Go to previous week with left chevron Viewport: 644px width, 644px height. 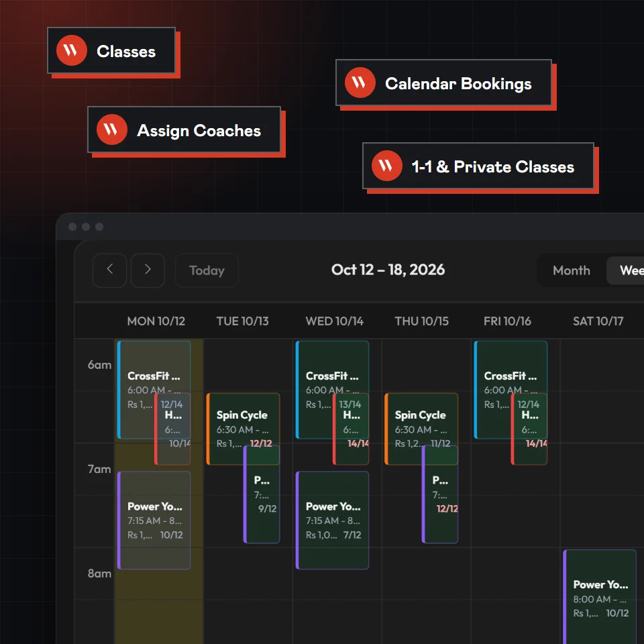109,270
